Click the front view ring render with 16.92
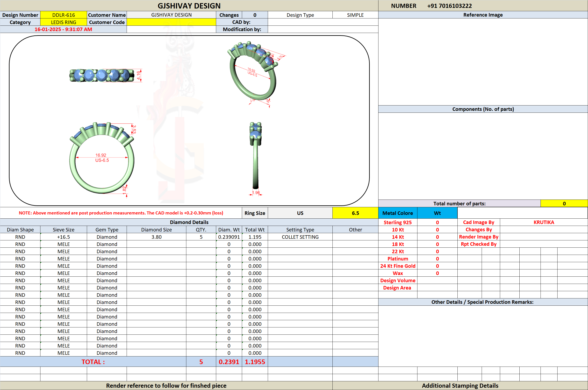Screen dimensions: 588x390 102,158
